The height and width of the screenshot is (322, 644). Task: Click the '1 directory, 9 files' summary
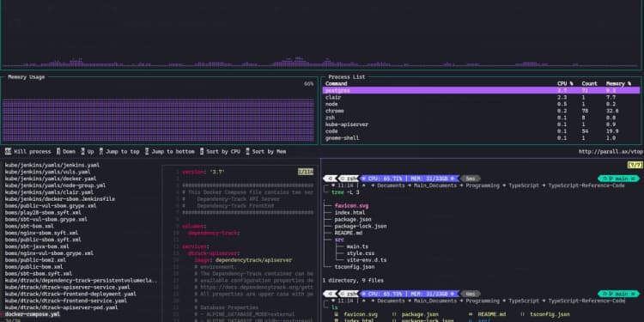coord(353,281)
